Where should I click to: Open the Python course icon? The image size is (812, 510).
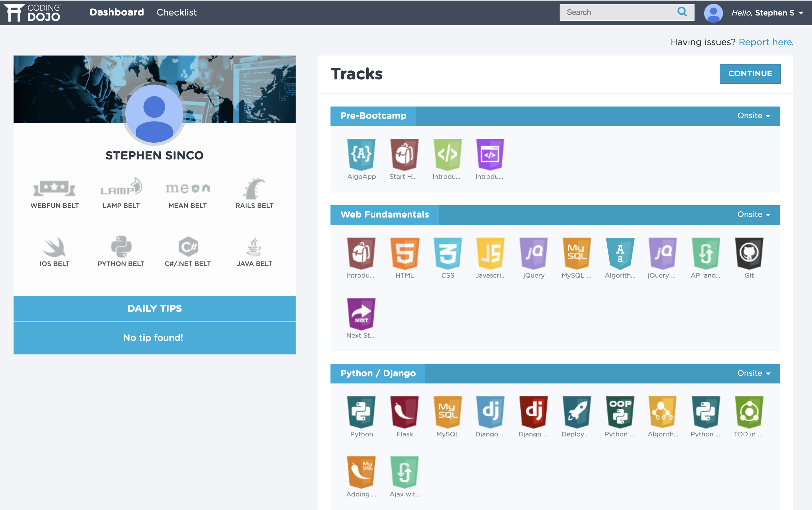361,412
